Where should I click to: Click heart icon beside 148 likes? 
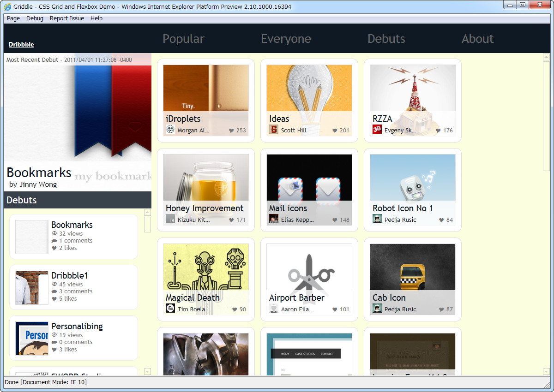click(x=335, y=220)
